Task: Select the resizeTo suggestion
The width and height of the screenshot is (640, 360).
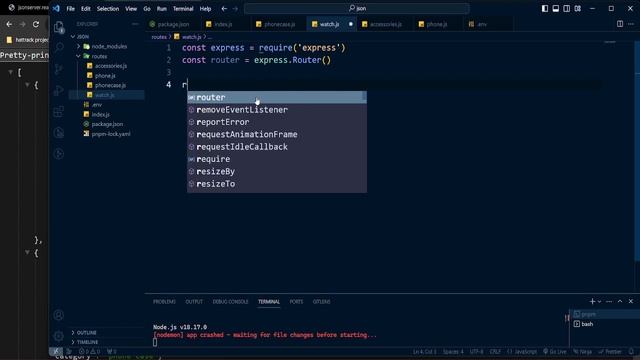Action: coord(277,184)
